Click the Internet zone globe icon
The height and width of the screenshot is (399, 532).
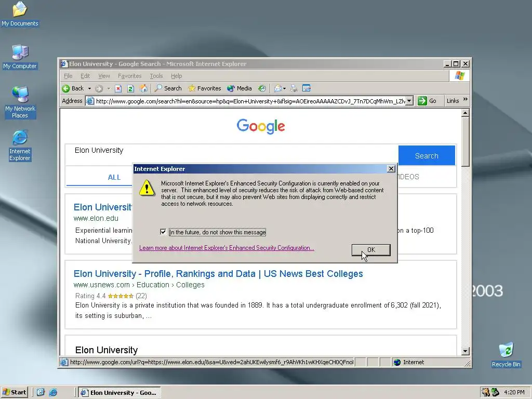(397, 362)
